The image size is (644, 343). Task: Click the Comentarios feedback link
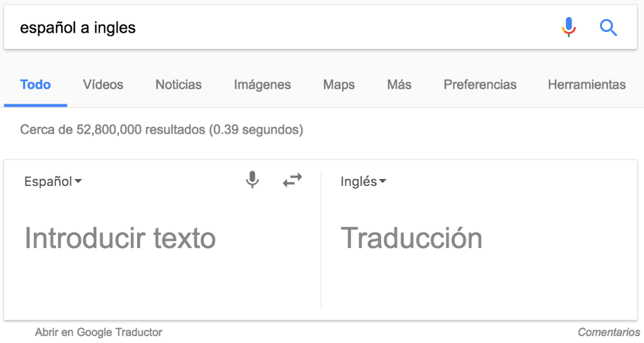[609, 332]
